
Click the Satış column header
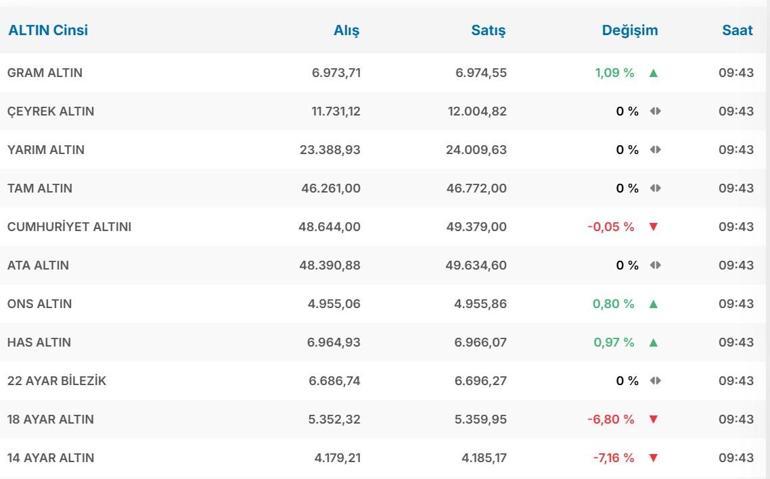click(488, 30)
